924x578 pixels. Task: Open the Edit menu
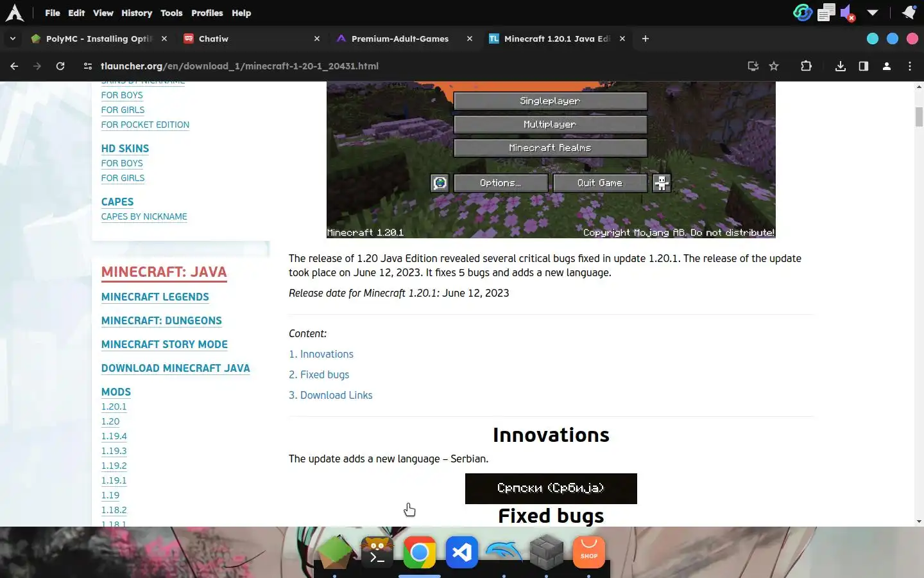76,13
